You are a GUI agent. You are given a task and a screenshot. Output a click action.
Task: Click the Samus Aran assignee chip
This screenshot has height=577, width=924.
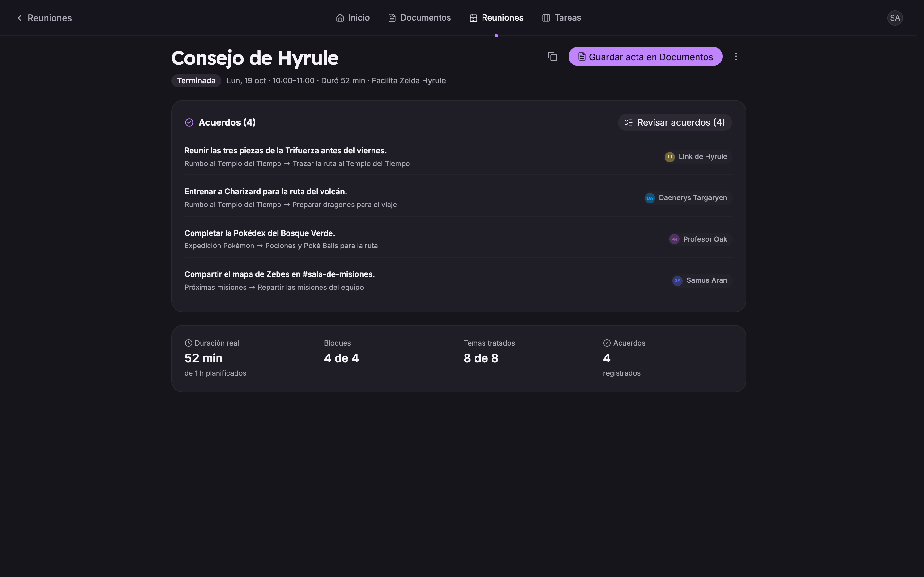[x=701, y=280]
